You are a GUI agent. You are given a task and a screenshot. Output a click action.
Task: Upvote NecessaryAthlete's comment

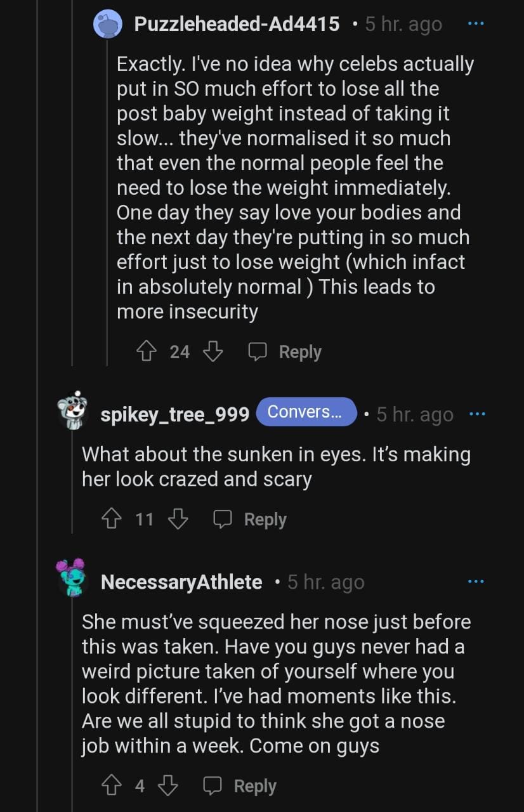[113, 786]
